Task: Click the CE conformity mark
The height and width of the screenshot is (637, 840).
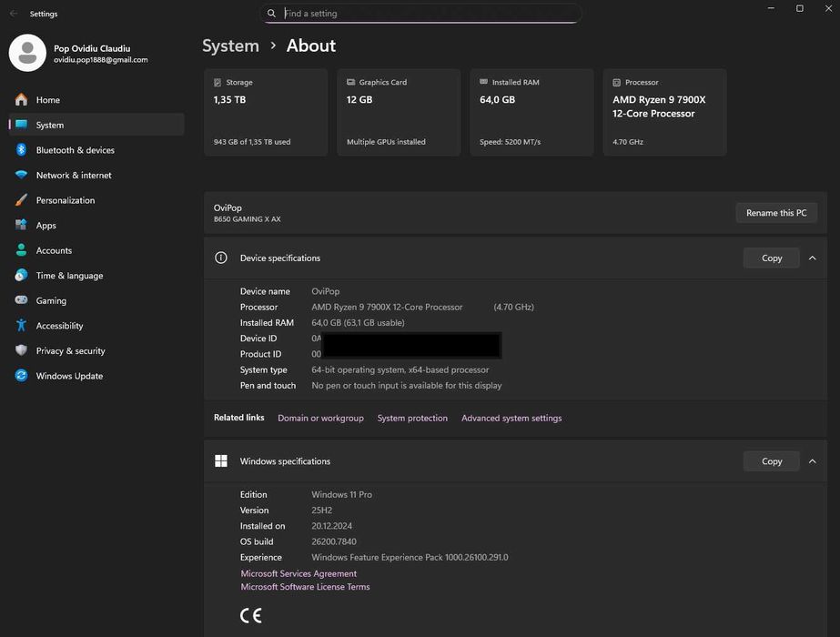Action: (x=250, y=615)
